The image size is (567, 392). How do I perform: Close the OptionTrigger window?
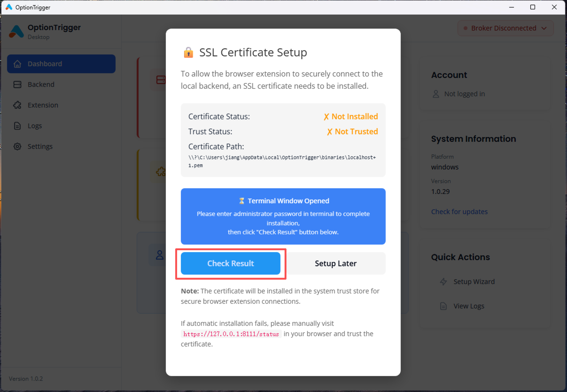[x=554, y=7]
